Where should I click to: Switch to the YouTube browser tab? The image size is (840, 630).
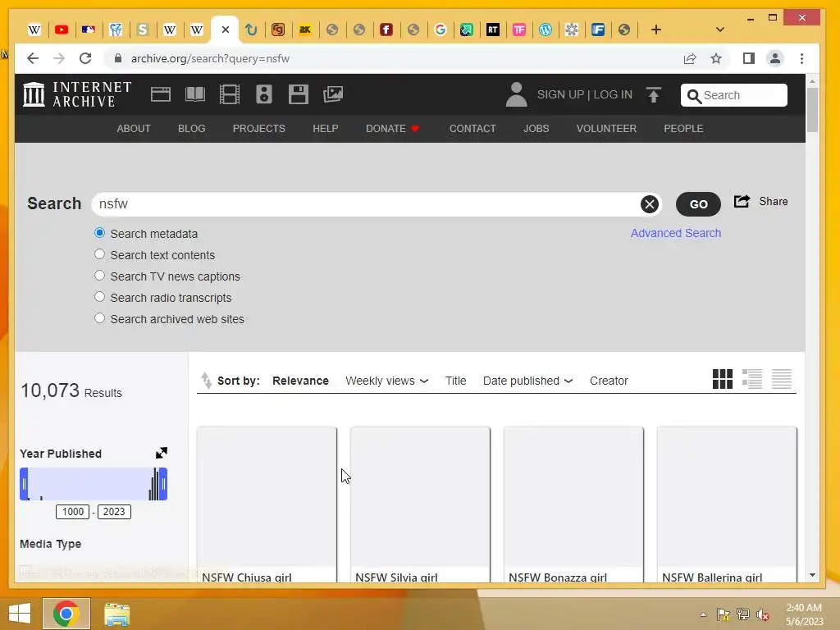62,30
